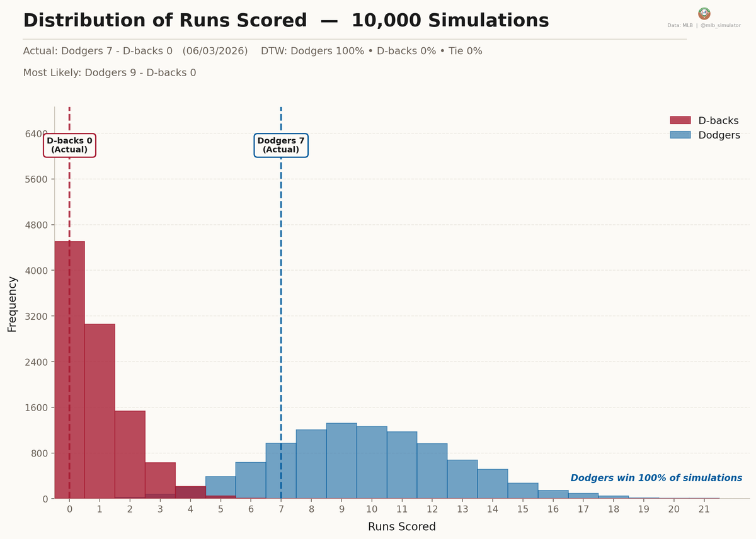The image size is (756, 539).
Task: Click the y-axis tick label 3200
Action: pyautogui.click(x=36, y=316)
